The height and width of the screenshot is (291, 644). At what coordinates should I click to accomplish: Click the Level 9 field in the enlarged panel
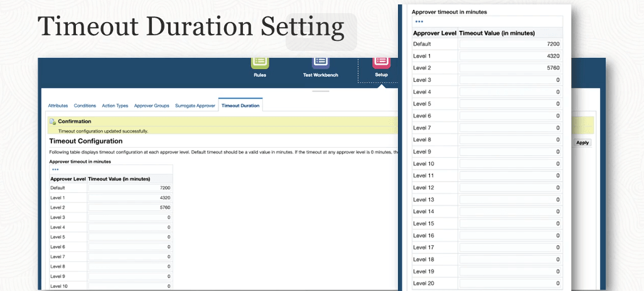510,151
